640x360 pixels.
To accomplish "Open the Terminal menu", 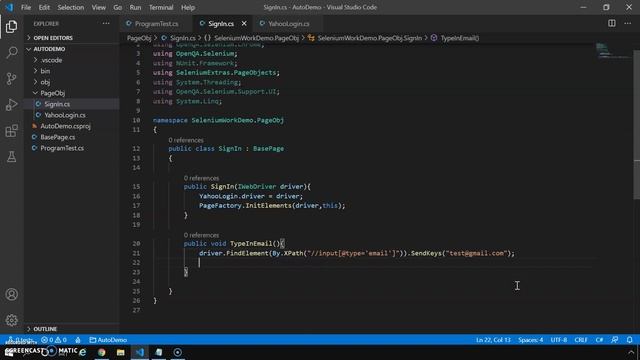I will 161,7.
